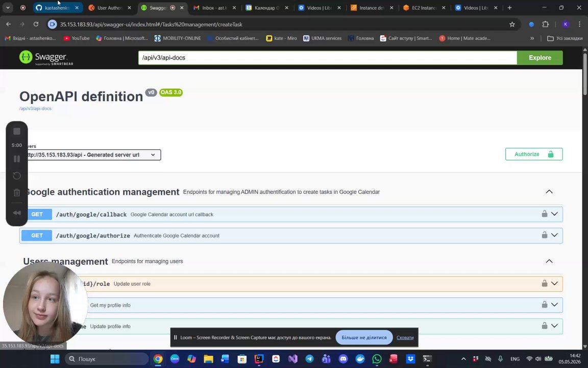588x368 pixels.
Task: Open WhatsApp from the taskbar
Action: tap(377, 359)
